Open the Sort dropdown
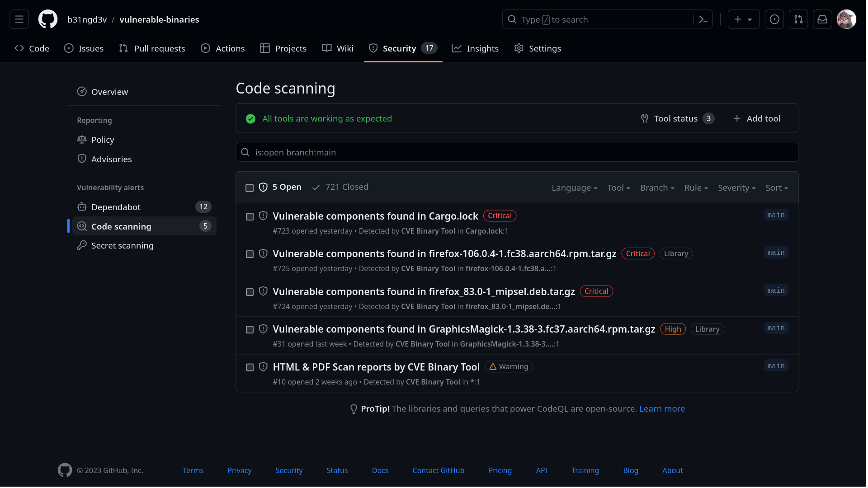 [776, 188]
